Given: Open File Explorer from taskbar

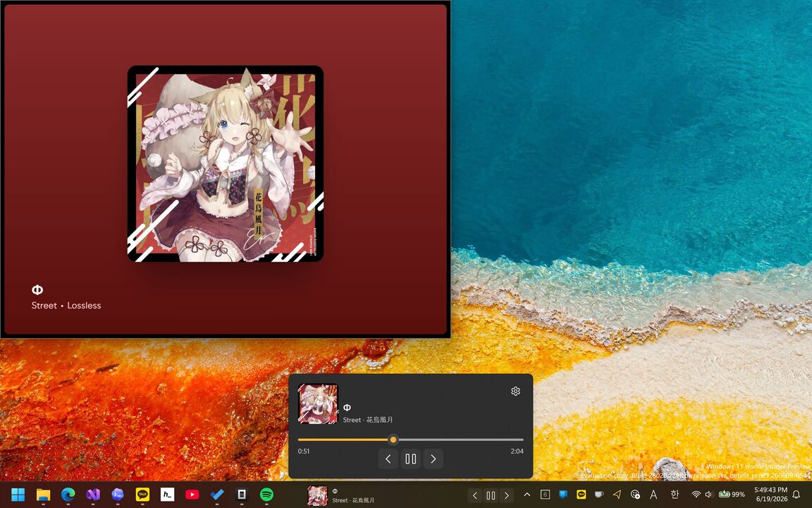Looking at the screenshot, I should [43, 495].
